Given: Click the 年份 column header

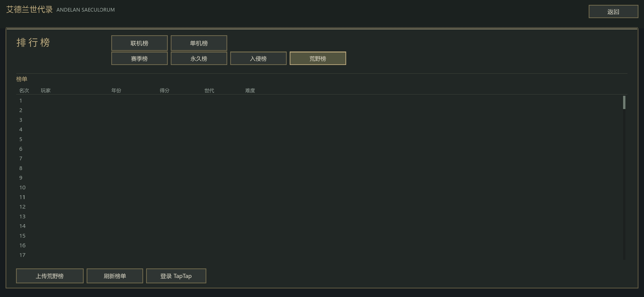Looking at the screenshot, I should [x=116, y=90].
